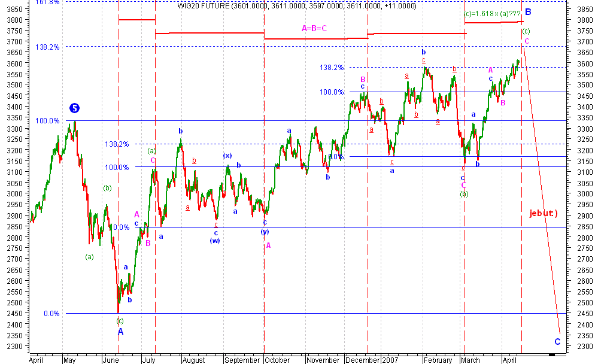Click 2450 on the right price axis
Image resolution: width=595 pixels, height=364 pixels.
pyautogui.click(x=585, y=314)
